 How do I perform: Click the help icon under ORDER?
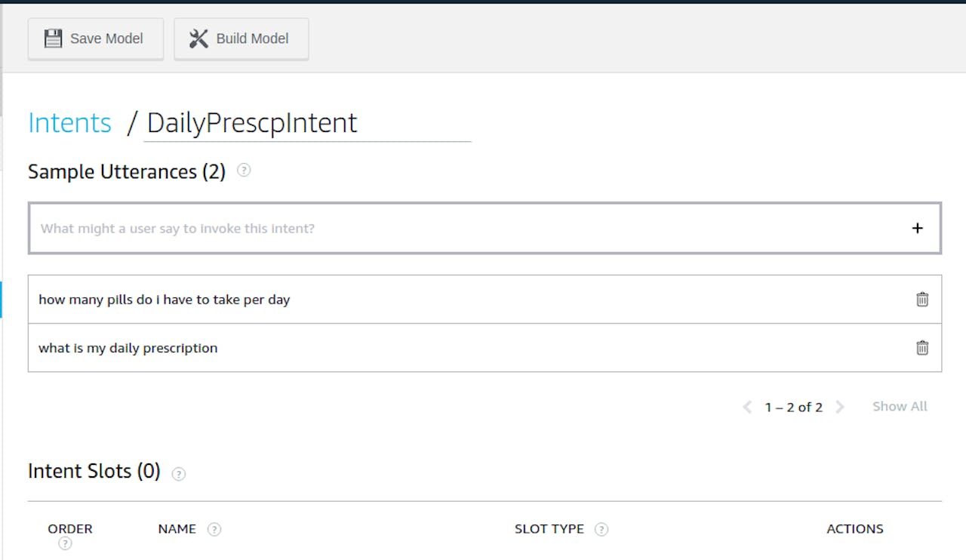coord(65,543)
